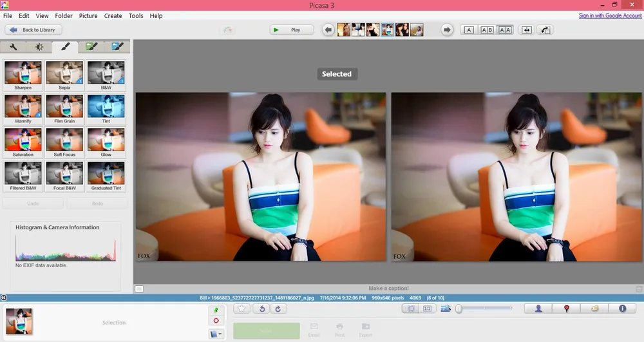Open the Edit menu
The image size is (644, 342).
(24, 15)
